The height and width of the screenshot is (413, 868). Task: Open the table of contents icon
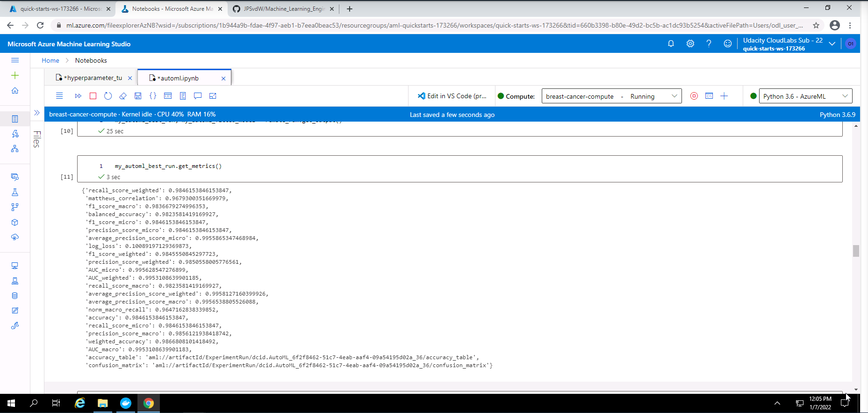(183, 96)
